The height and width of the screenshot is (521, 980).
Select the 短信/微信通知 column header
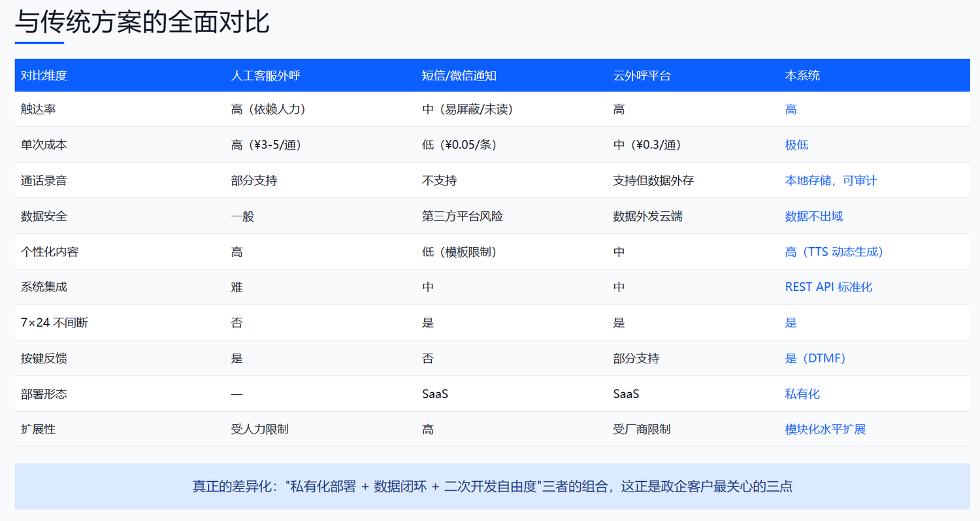(x=459, y=75)
